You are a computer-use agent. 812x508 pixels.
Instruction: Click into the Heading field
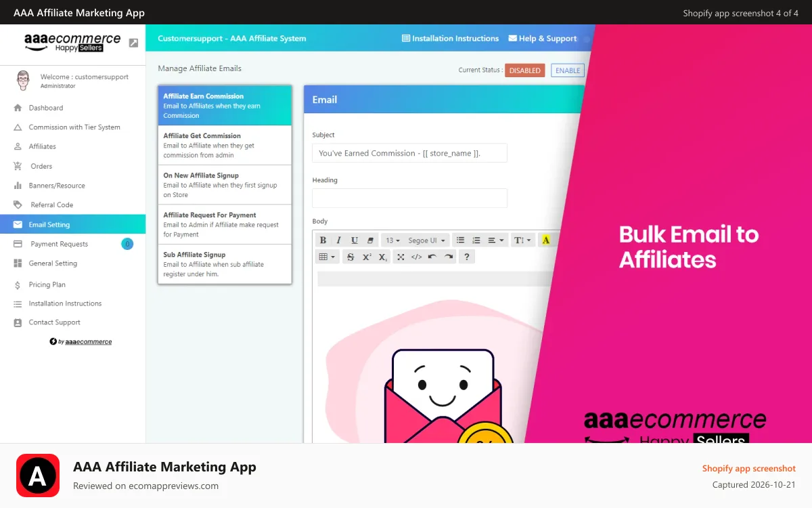click(x=409, y=198)
